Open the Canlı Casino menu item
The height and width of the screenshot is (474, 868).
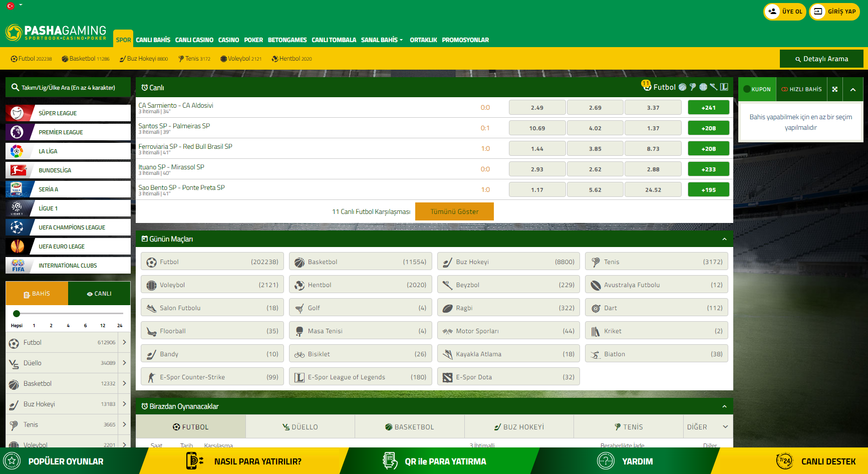pos(194,40)
